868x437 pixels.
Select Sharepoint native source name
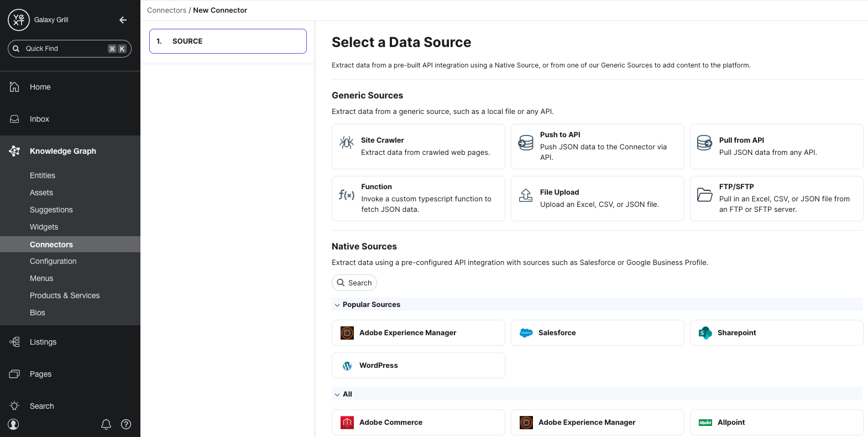click(737, 332)
